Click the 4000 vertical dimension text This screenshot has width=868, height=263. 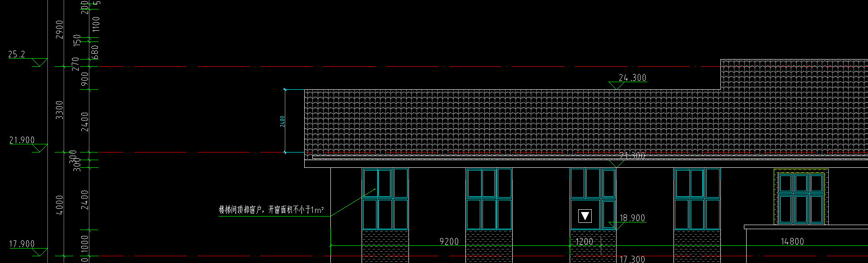tap(60, 205)
